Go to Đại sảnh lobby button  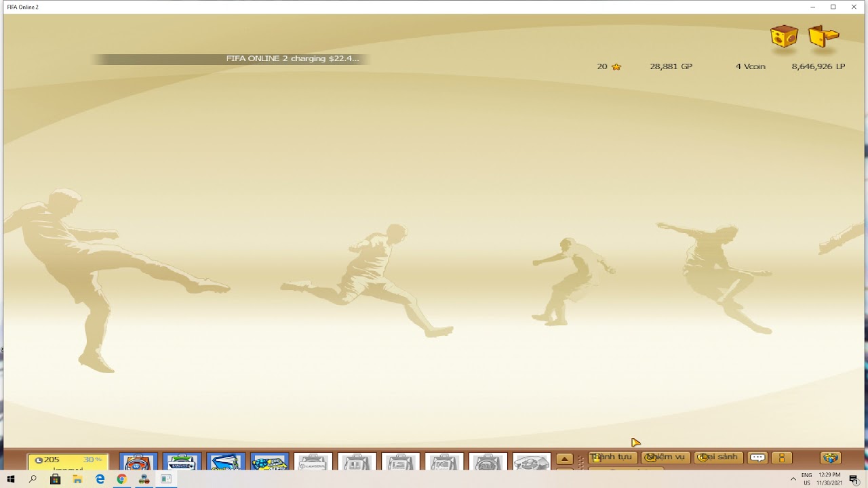[718, 457]
